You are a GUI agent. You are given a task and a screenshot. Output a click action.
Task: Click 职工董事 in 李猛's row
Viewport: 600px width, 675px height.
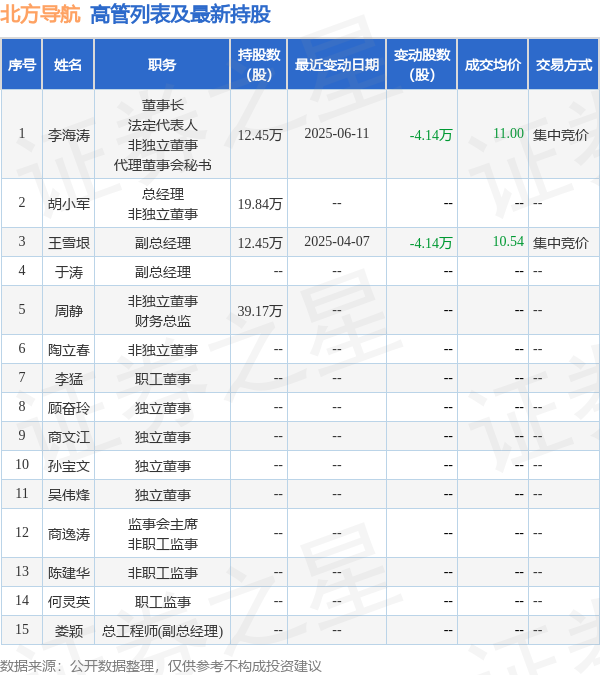(x=163, y=379)
